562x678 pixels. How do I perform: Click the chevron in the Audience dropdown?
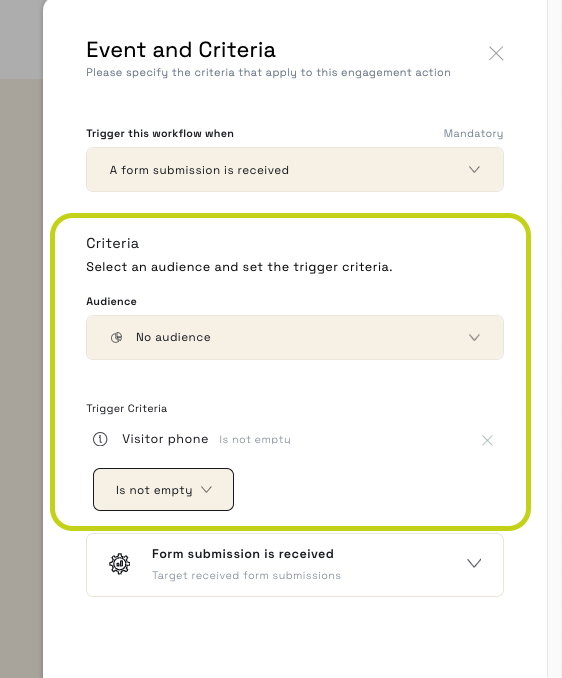point(474,337)
